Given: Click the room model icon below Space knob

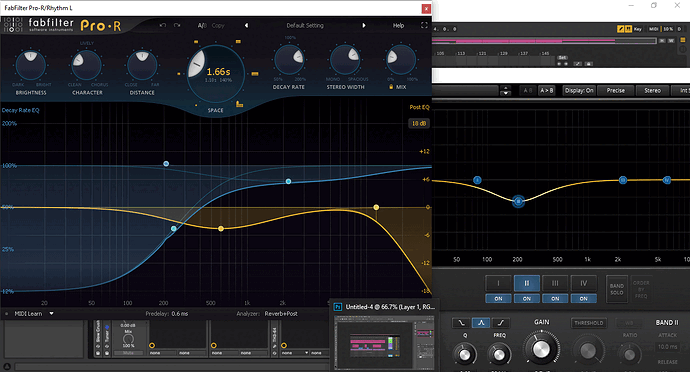Looking at the screenshot, I should (239, 104).
